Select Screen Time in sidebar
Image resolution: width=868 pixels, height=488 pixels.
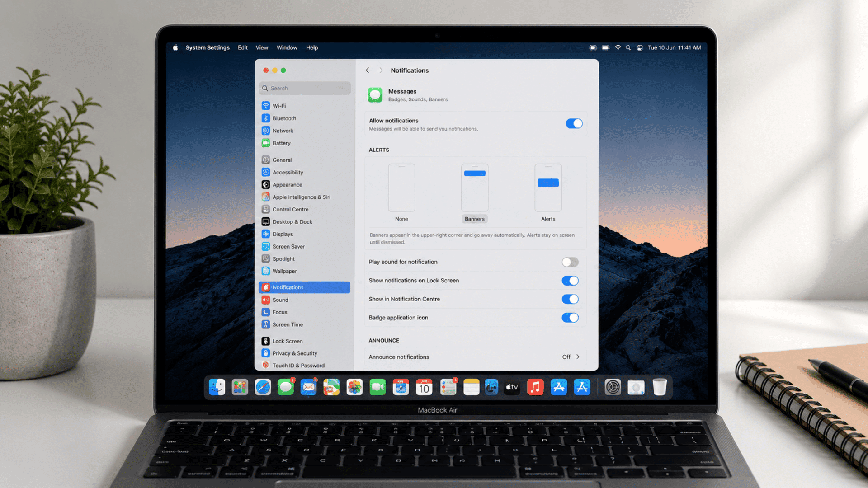(x=304, y=324)
